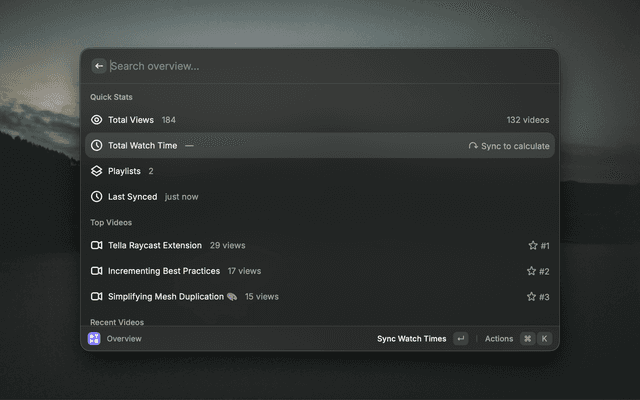Image resolution: width=640 pixels, height=400 pixels.
Task: Click the video icon beside Simplifying Mesh Duplication
Action: (97, 297)
